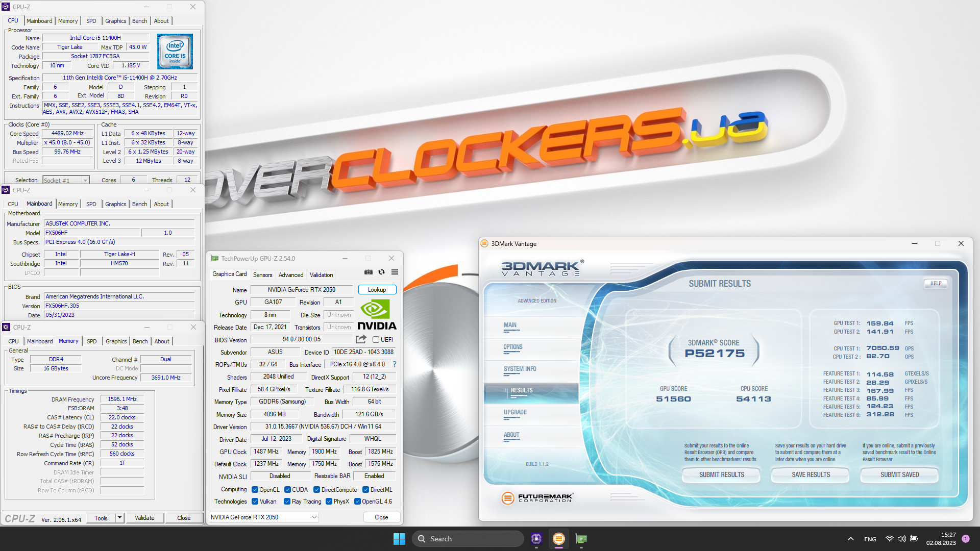Click the Intel Core i5 logo in CPU-Z
The width and height of the screenshot is (980, 551).
(x=175, y=52)
